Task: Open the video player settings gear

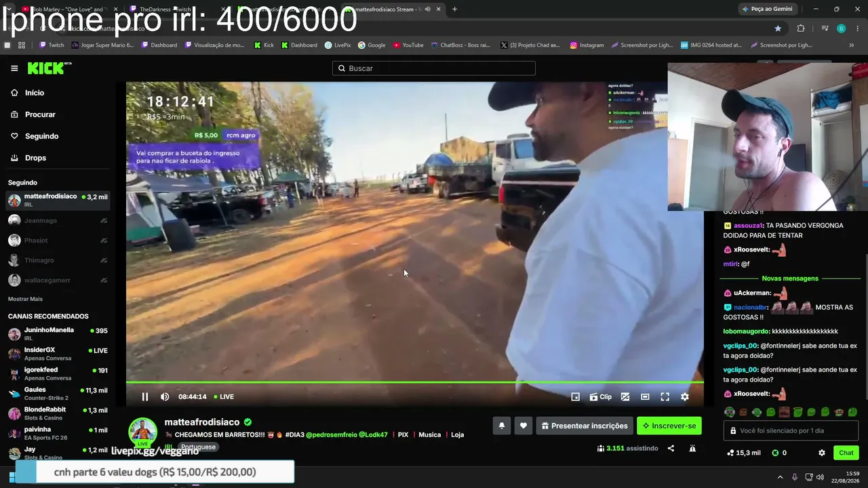Action: [x=685, y=397]
